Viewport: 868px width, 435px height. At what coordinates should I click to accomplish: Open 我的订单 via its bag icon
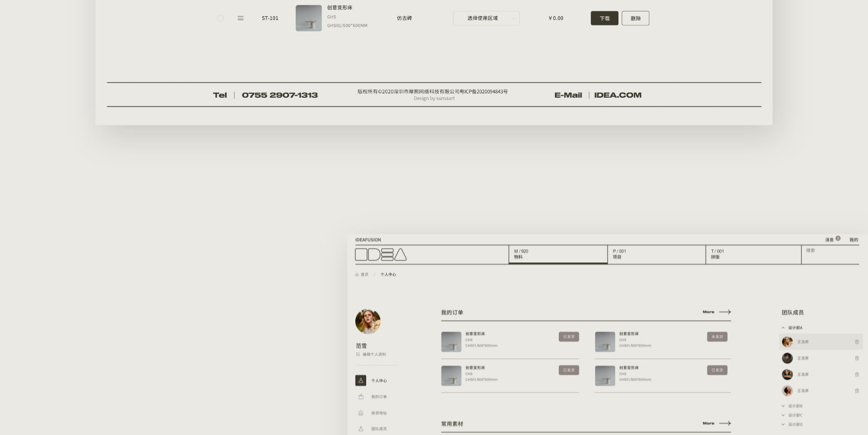click(361, 397)
